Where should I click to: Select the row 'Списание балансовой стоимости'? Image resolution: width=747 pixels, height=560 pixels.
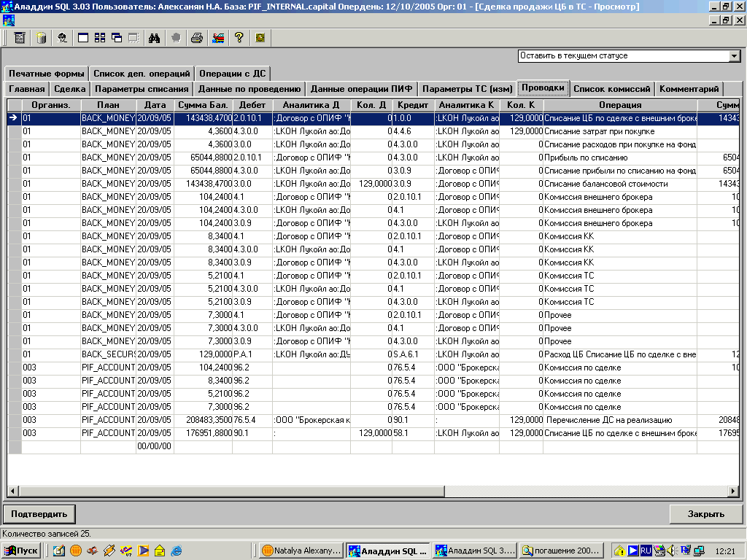click(x=373, y=183)
